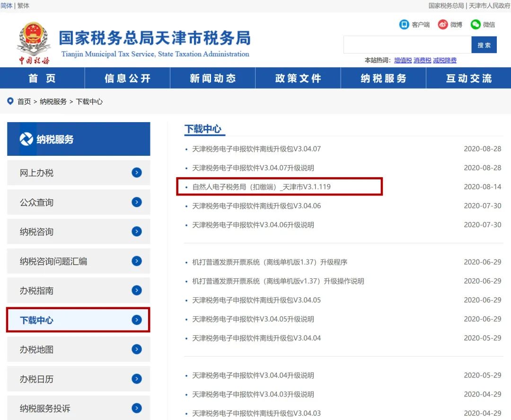The image size is (511, 420).
Task: Expand arrow next to 纳税服务投诉
Action: pos(137,408)
